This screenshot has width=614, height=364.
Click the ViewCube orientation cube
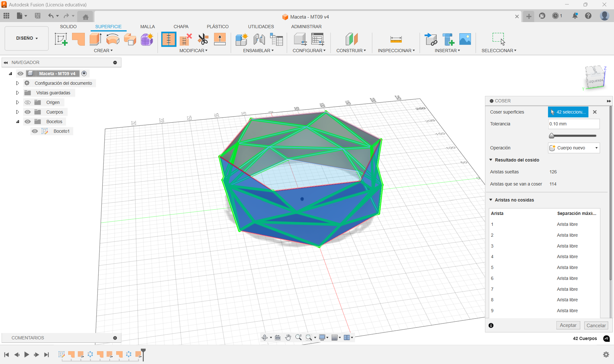click(x=595, y=78)
